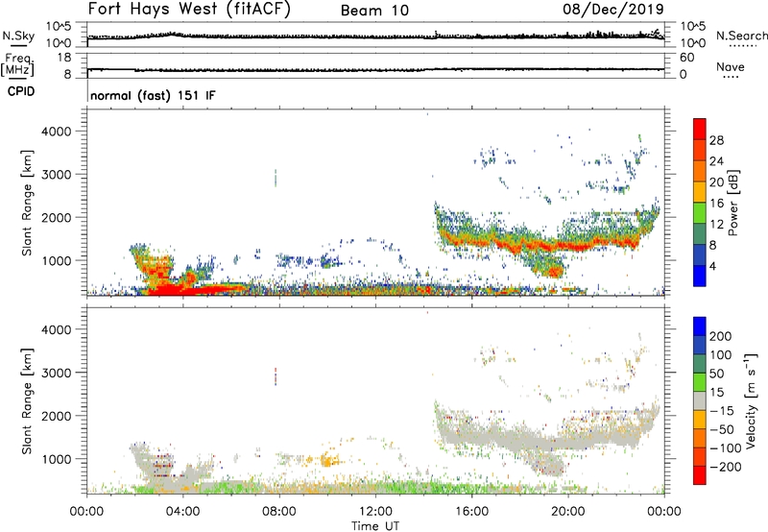768x532 pixels.
Task: Click the Velocity [m s-1] colorbar title
Action: pyautogui.click(x=751, y=400)
